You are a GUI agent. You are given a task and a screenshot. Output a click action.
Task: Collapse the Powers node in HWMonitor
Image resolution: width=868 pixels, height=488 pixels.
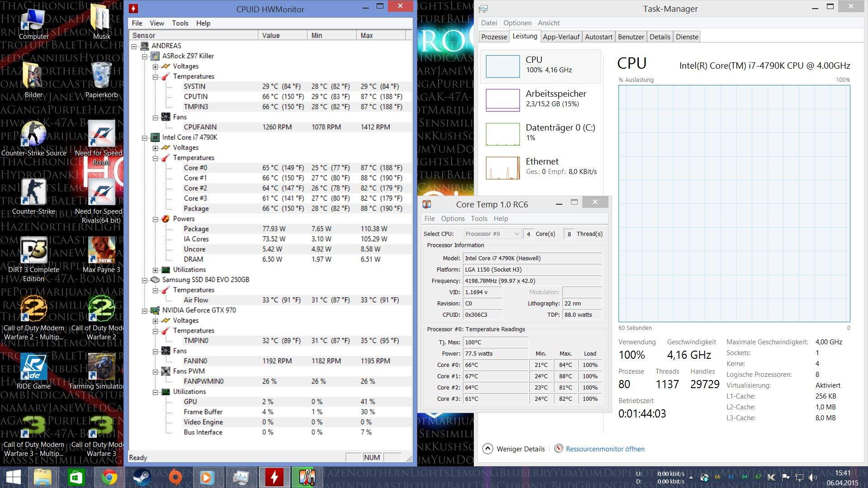[x=156, y=219]
